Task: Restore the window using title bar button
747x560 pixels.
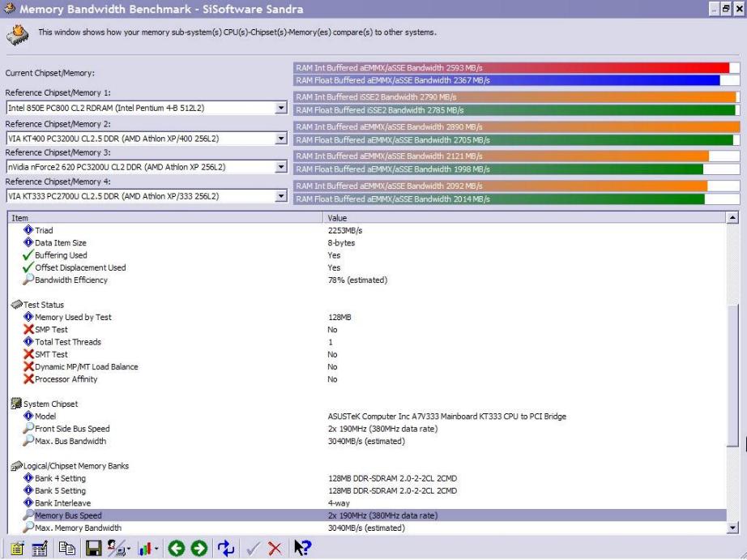Action: click(x=726, y=9)
